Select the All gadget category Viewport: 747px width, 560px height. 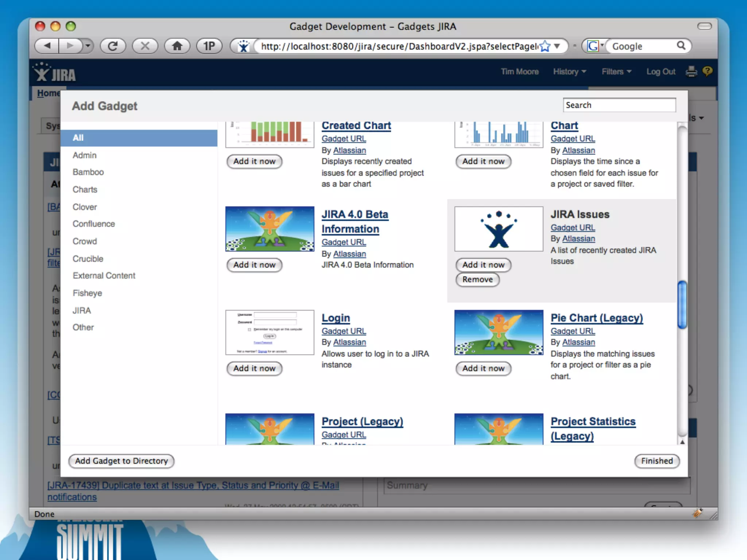tap(139, 138)
